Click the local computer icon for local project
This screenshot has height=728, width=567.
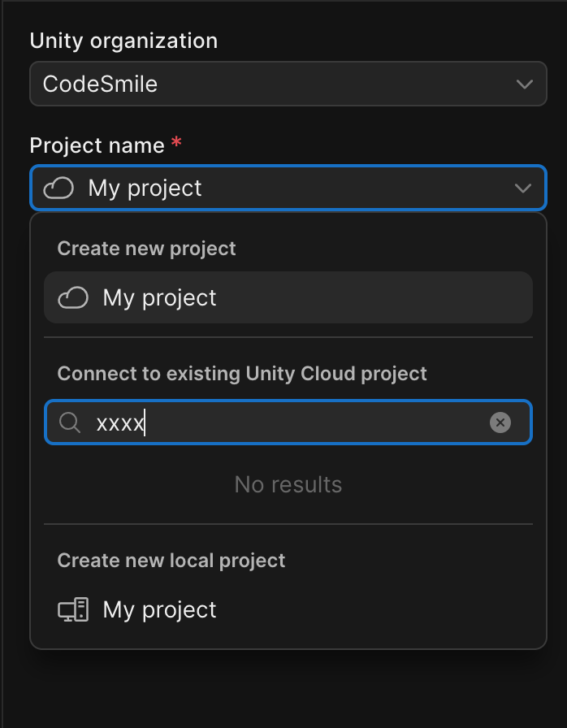72,610
